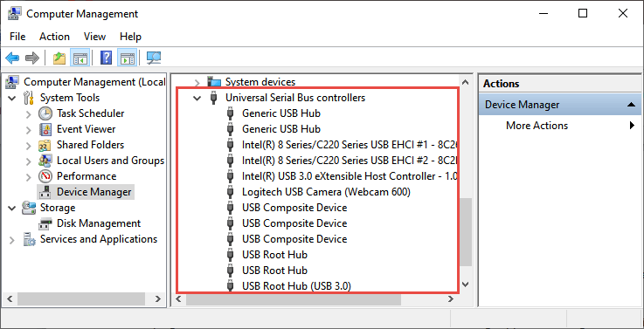Expand the Local Users and Groups node

(28, 161)
